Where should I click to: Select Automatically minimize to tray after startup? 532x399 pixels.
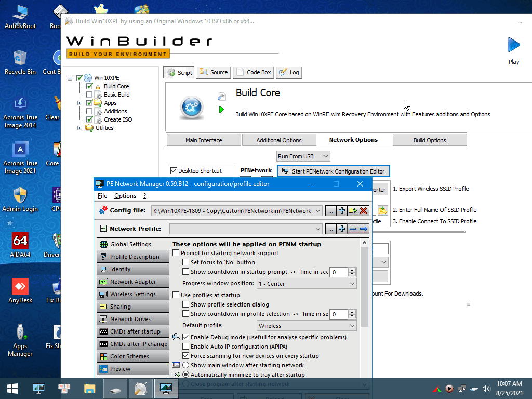185,375
